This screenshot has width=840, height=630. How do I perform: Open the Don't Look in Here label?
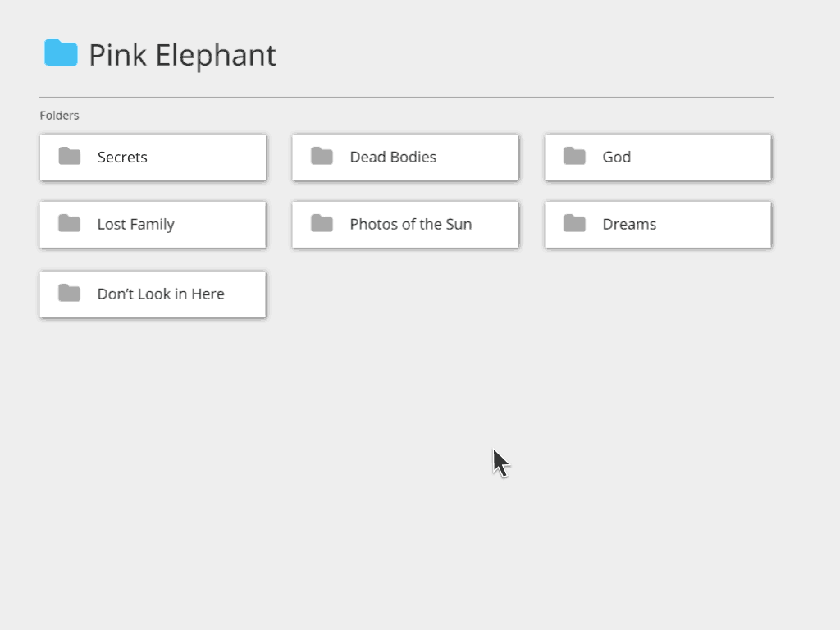(x=161, y=294)
